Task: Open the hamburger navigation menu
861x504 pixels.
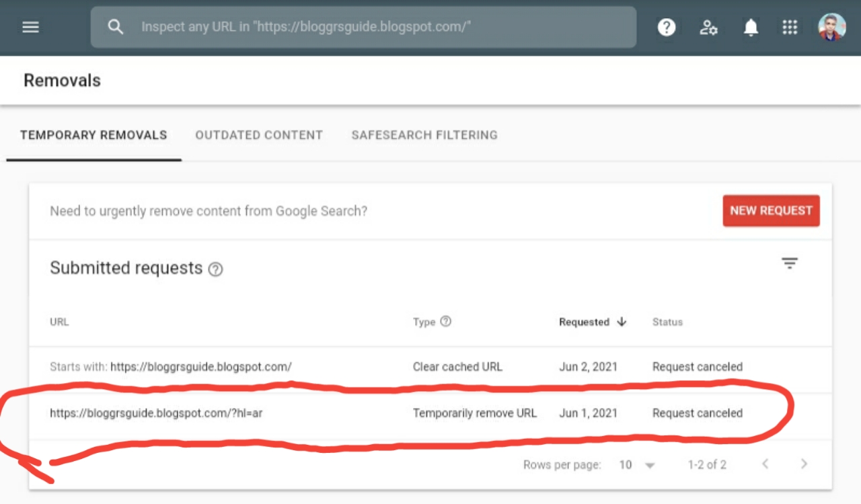Action: [x=30, y=27]
